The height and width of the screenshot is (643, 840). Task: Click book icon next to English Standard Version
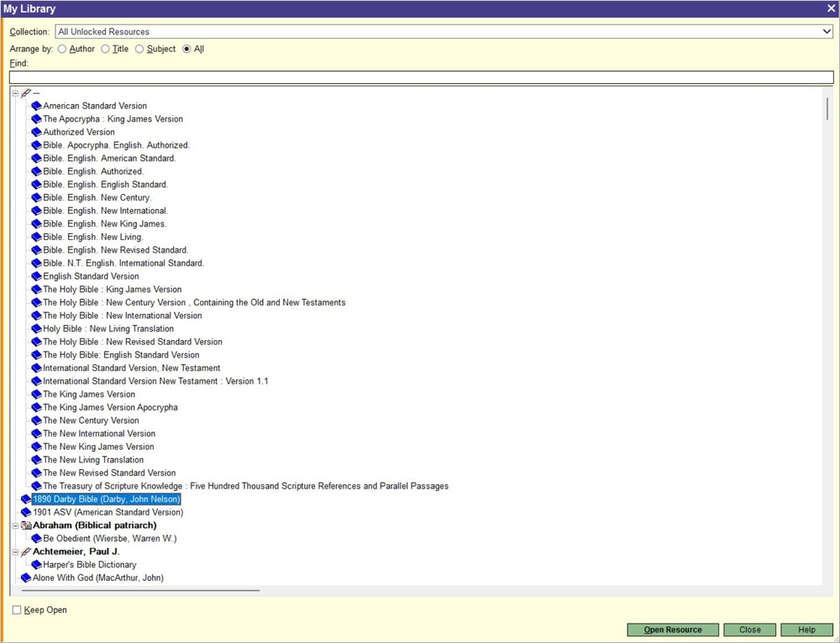(36, 276)
